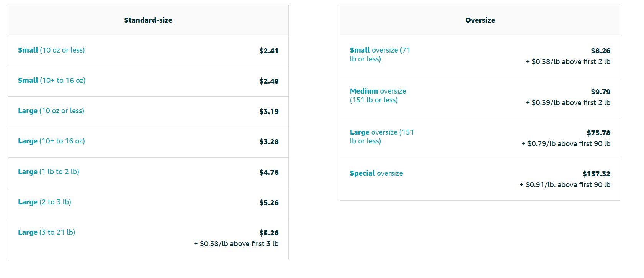The image size is (644, 278).
Task: Open the Large (1 lb to 2 lb) link
Action: [x=49, y=172]
